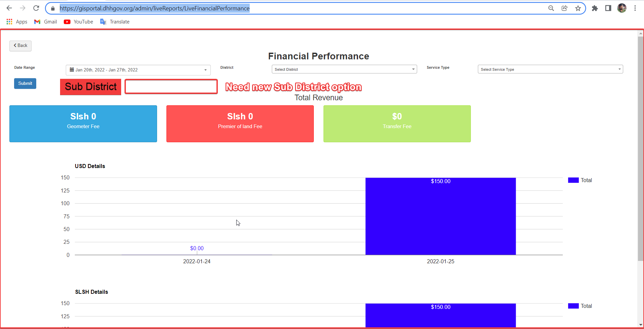
Task: Bookmark this page with the star icon
Action: point(578,8)
